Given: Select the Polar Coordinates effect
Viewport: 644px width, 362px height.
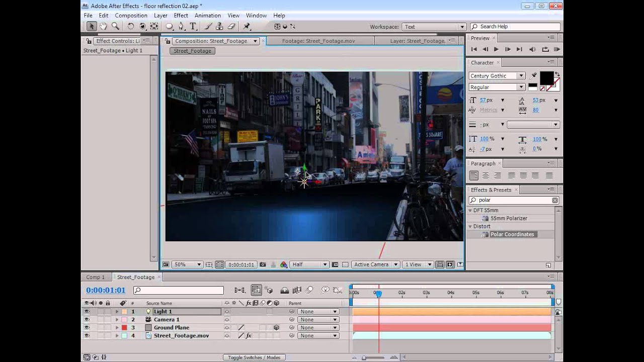Looking at the screenshot, I should [512, 234].
